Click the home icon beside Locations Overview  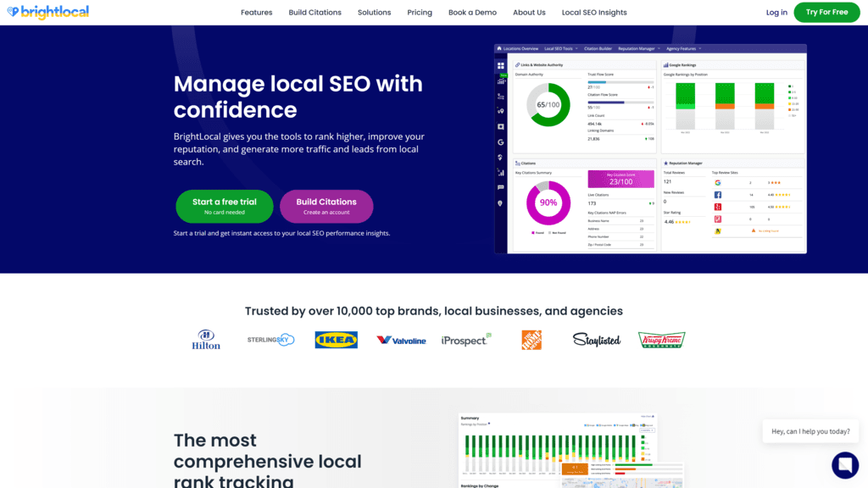498,48
